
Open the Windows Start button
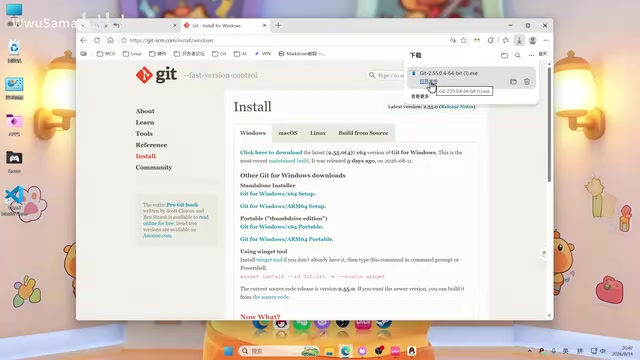[229, 351]
